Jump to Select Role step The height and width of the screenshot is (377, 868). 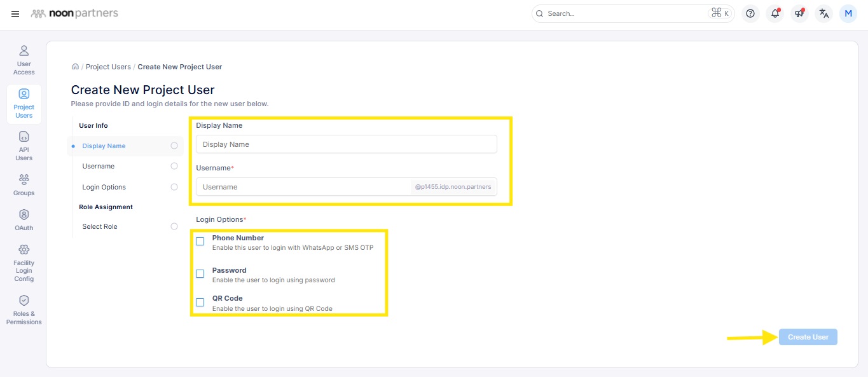(100, 226)
